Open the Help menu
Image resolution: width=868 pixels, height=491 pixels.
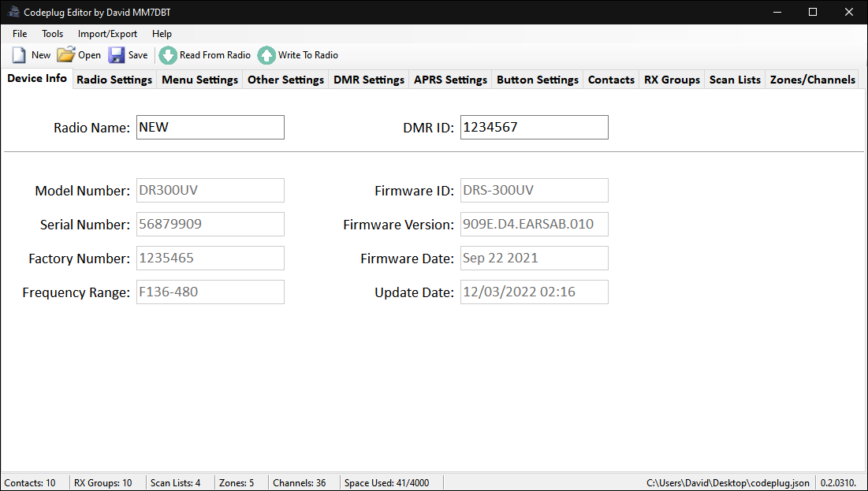(162, 34)
